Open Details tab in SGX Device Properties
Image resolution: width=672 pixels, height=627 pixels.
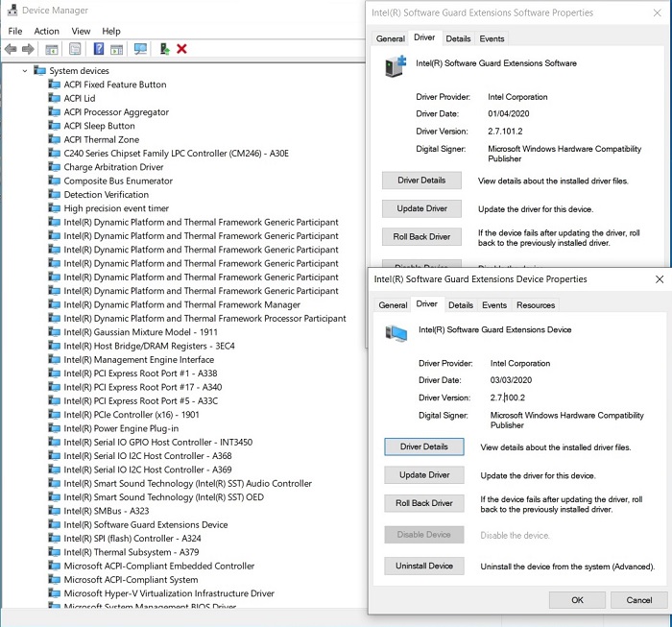click(460, 304)
